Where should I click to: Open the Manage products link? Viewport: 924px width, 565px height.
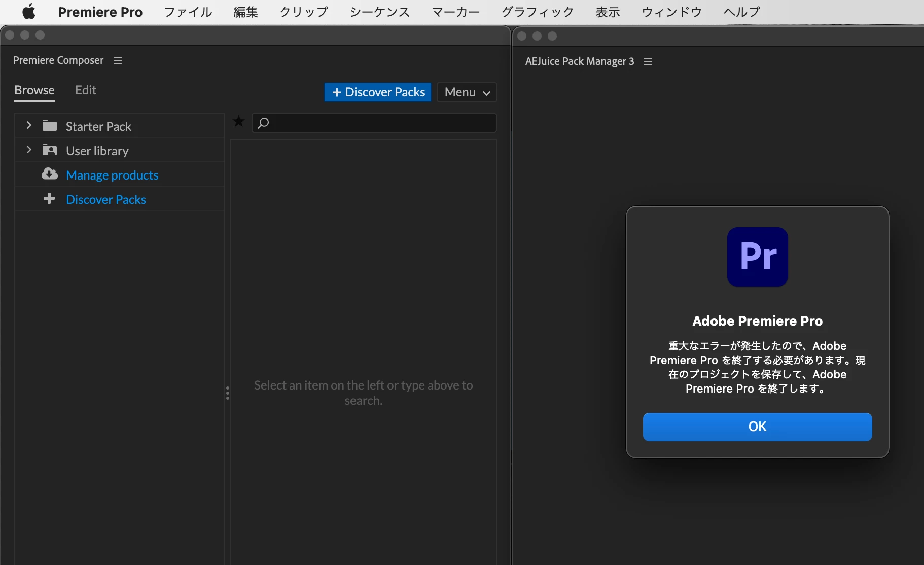click(x=112, y=175)
